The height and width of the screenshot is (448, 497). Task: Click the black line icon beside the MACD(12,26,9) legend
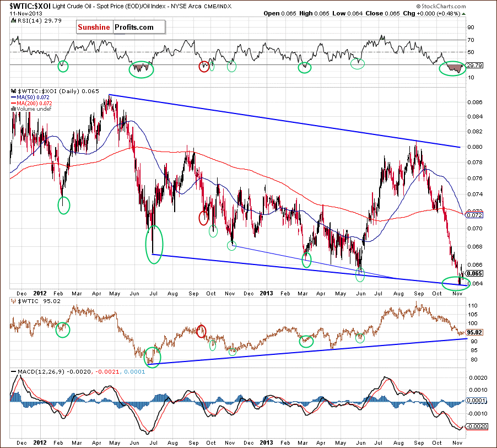click(x=14, y=371)
